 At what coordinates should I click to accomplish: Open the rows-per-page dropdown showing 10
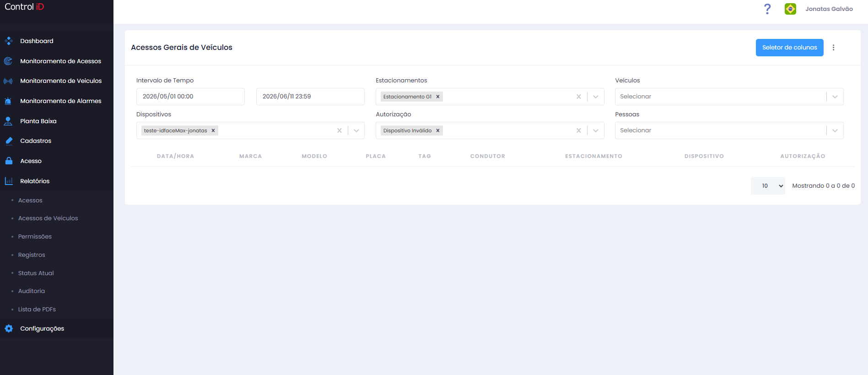coord(768,186)
